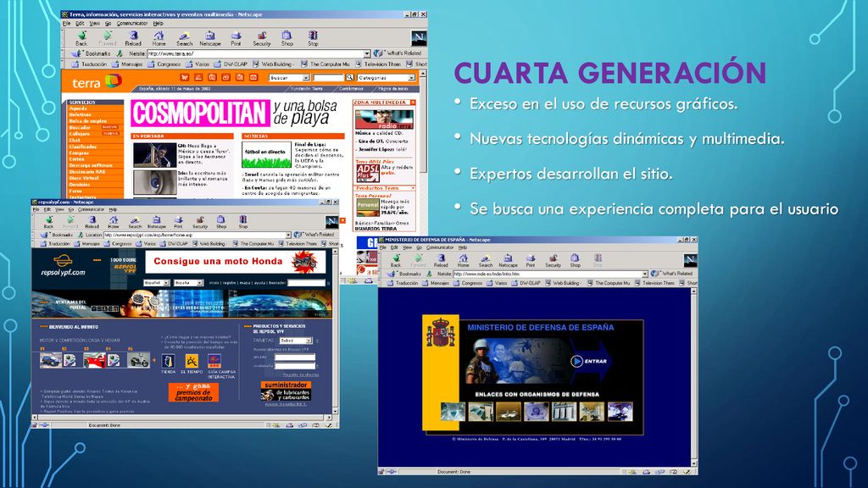Viewport: 868px width, 488px height.
Task: Click the Repsol window horizontal scrollbar
Action: click(x=181, y=419)
